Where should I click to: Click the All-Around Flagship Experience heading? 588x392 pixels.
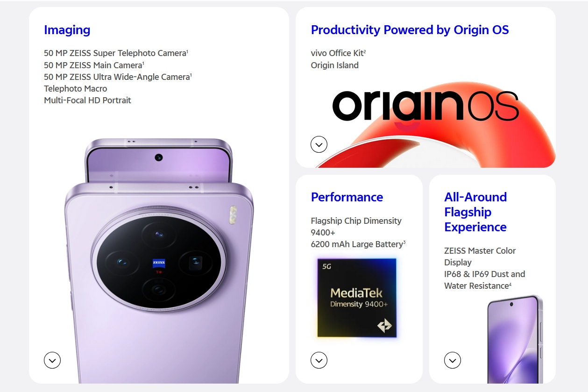coord(475,212)
